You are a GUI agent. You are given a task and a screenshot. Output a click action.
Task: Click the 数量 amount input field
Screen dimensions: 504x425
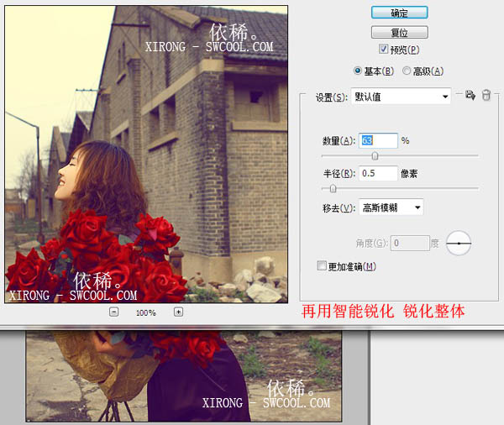coord(377,140)
